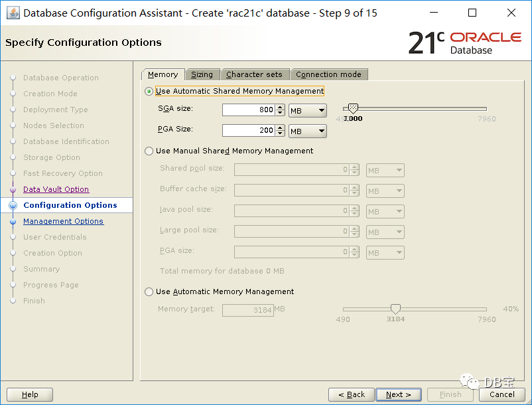Click the User Credentials step
The width and height of the screenshot is (532, 405).
point(55,237)
